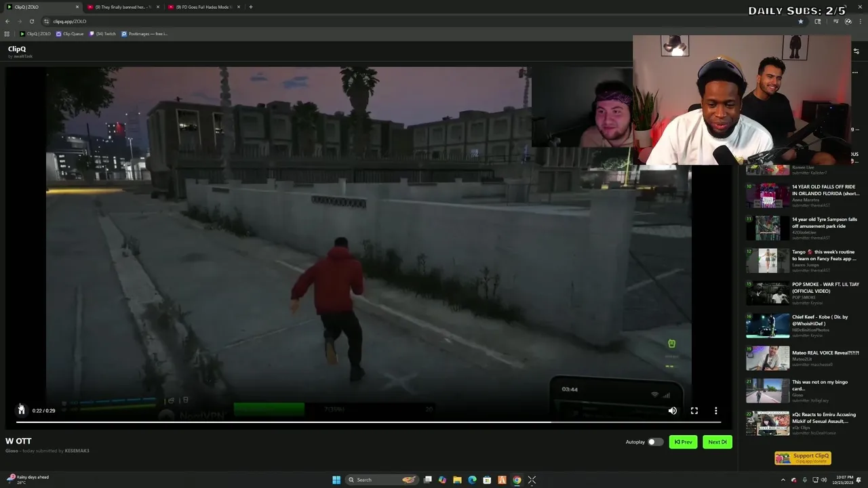The height and width of the screenshot is (488, 868).
Task: Close the ClipQ | ZOLO browser tab
Action: [77, 7]
